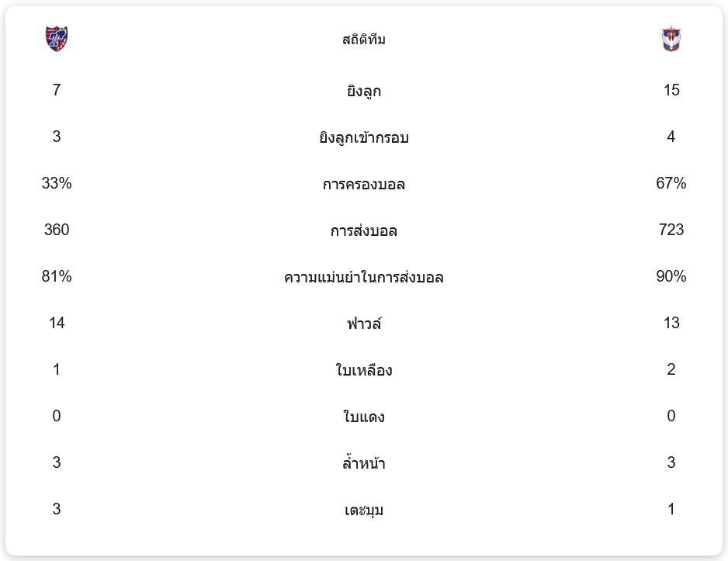Click the ยิงลูกเข้ากรอบ stat label
This screenshot has height=561, width=728.
point(364,137)
